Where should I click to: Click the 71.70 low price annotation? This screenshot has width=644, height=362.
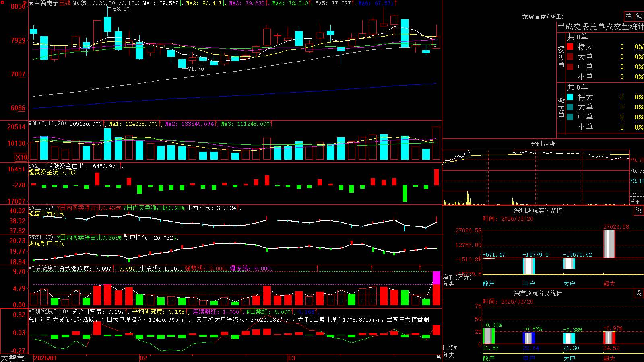click(x=196, y=69)
